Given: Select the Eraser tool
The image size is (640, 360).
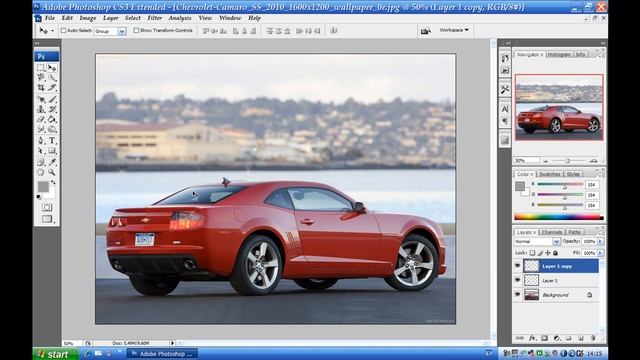Looking at the screenshot, I should 41,119.
